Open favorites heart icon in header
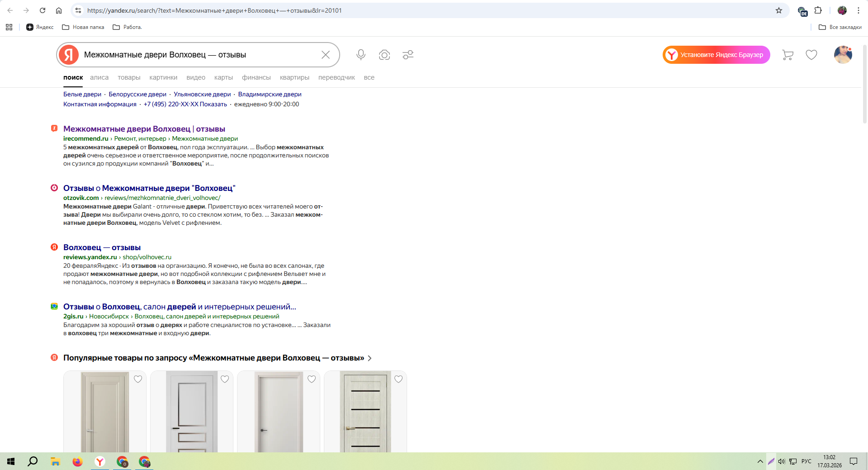 [811, 55]
